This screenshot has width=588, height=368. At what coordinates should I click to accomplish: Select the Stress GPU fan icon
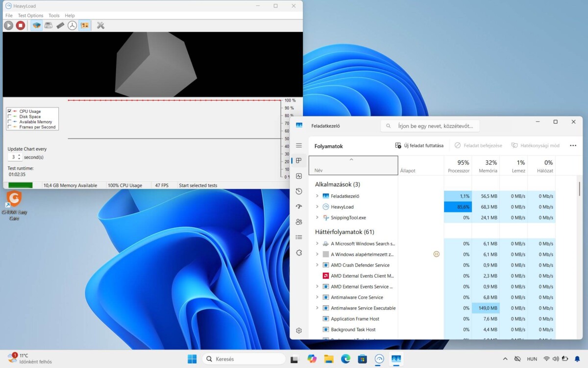click(72, 25)
